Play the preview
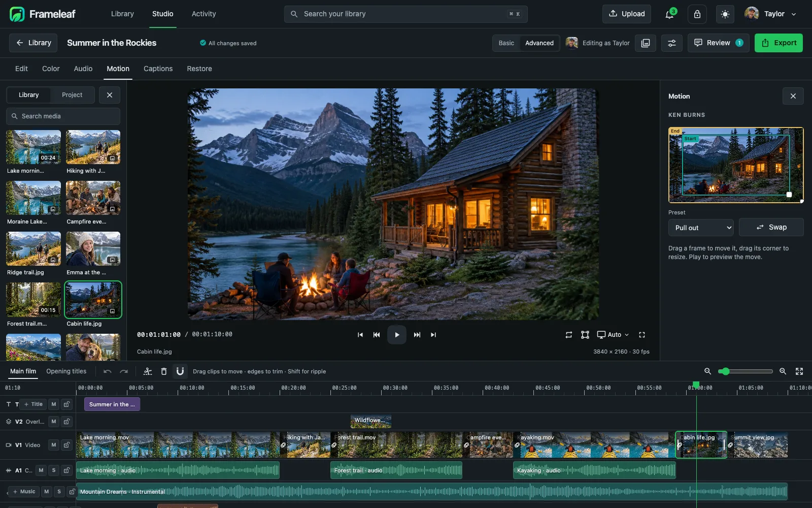 [x=397, y=335]
